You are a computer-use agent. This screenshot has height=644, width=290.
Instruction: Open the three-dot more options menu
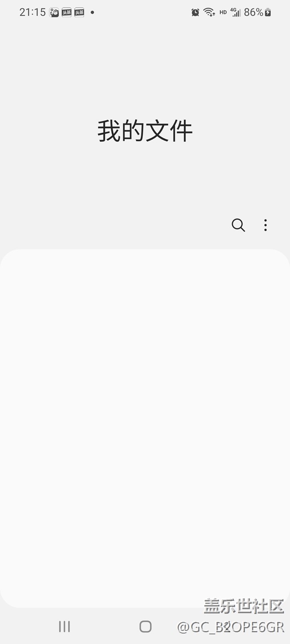point(265,225)
